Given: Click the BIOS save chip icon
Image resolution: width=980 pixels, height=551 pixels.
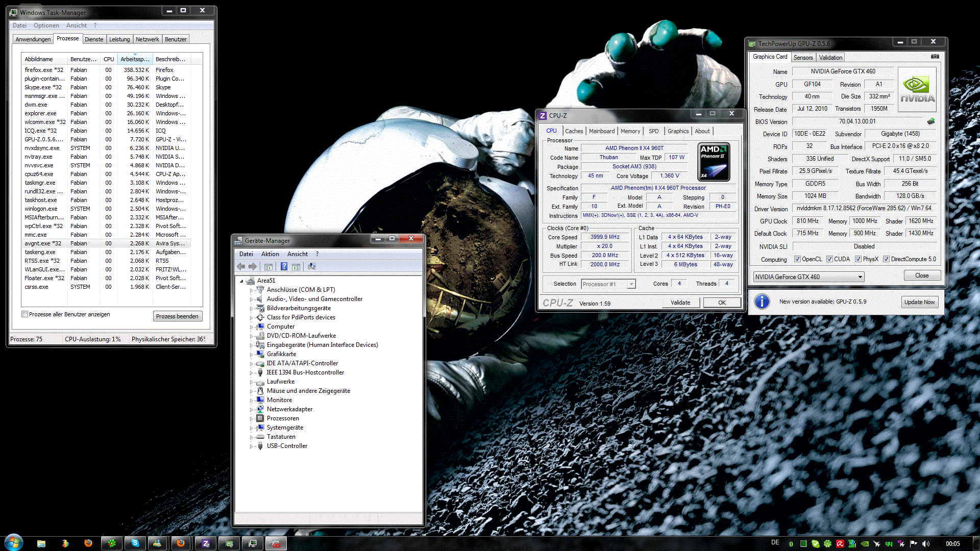Looking at the screenshot, I should tap(931, 121).
